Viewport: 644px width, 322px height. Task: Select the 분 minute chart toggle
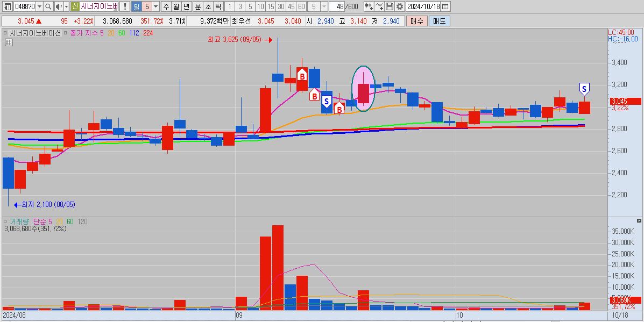coord(197,6)
